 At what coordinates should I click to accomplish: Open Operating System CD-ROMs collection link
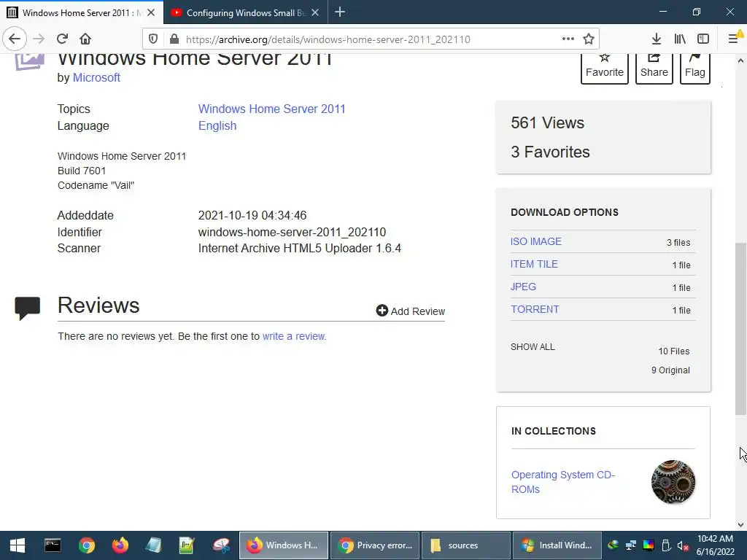click(x=563, y=482)
